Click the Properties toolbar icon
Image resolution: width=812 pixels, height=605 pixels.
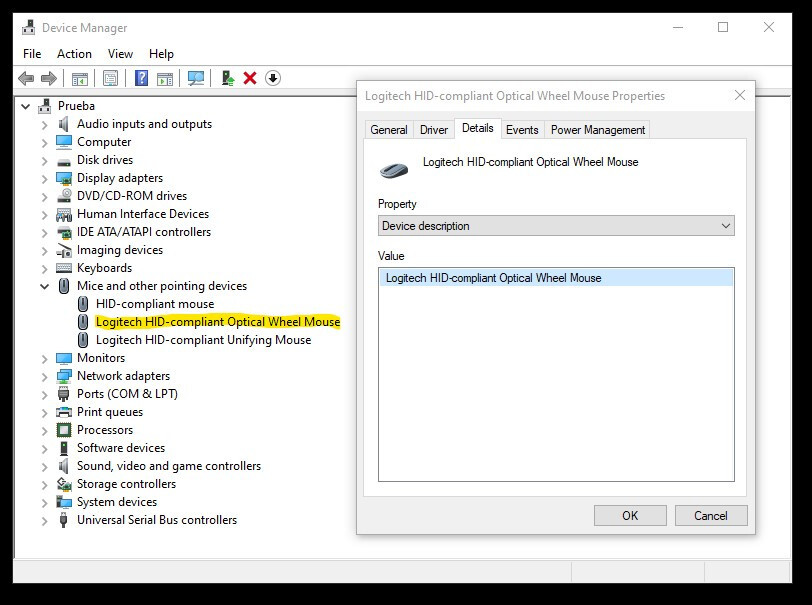[110, 78]
